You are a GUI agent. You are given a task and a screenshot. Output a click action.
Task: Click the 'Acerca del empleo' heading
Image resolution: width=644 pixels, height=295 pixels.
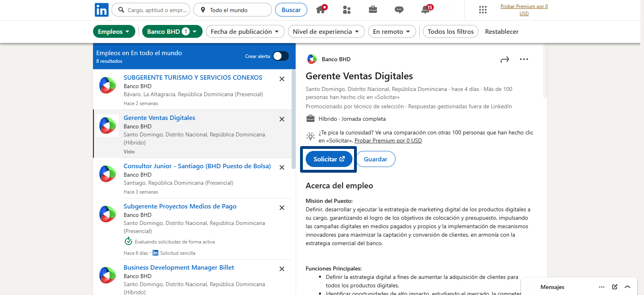[340, 186]
